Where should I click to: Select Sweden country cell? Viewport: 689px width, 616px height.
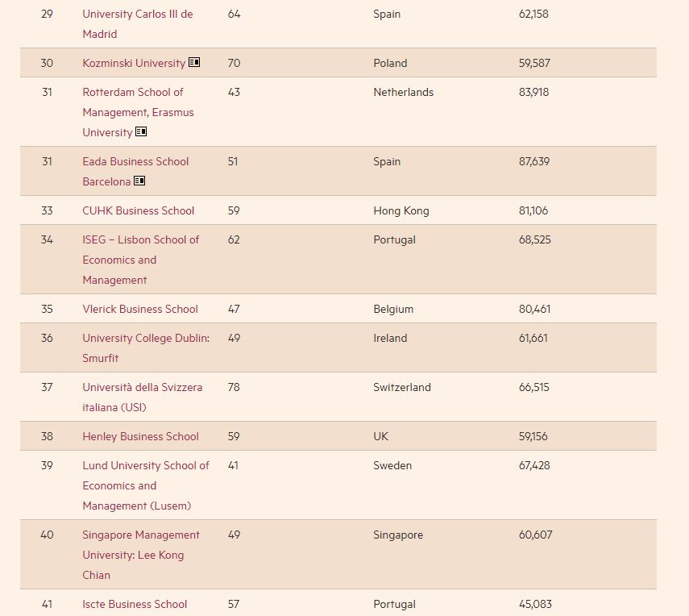pos(392,465)
